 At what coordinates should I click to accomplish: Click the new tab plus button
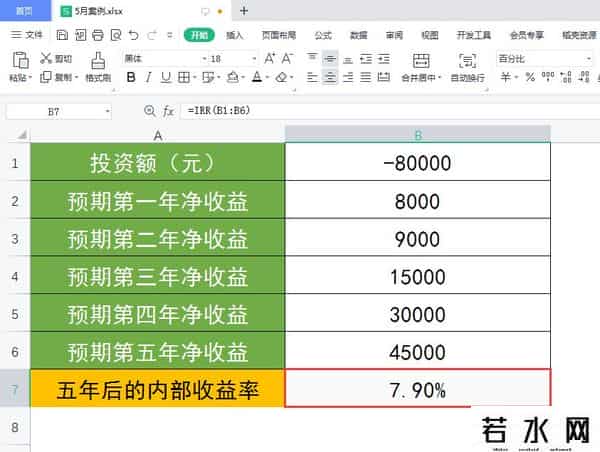point(244,11)
